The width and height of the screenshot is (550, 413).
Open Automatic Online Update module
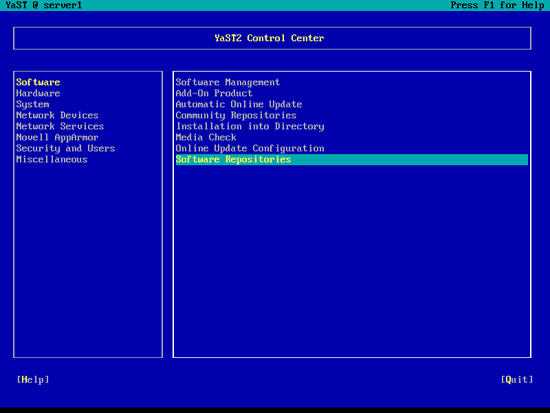pyautogui.click(x=239, y=105)
